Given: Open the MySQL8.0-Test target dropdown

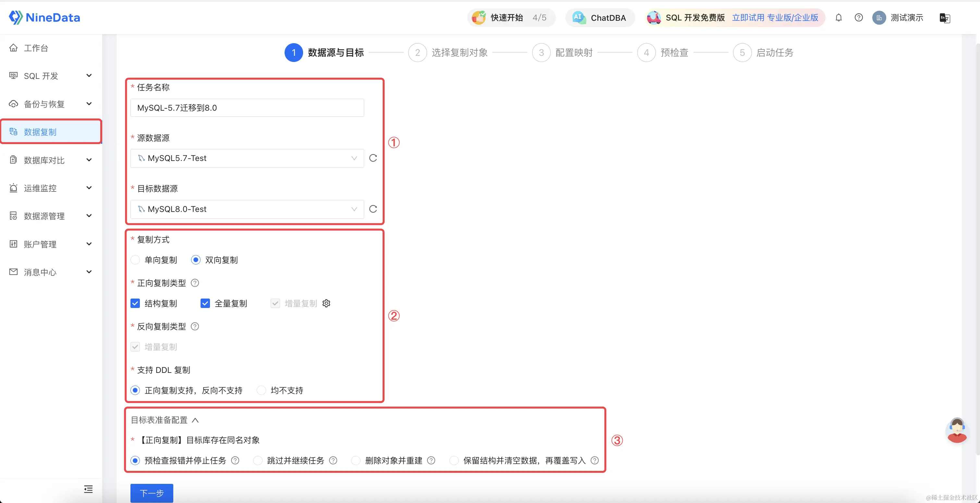Looking at the screenshot, I should coord(247,209).
